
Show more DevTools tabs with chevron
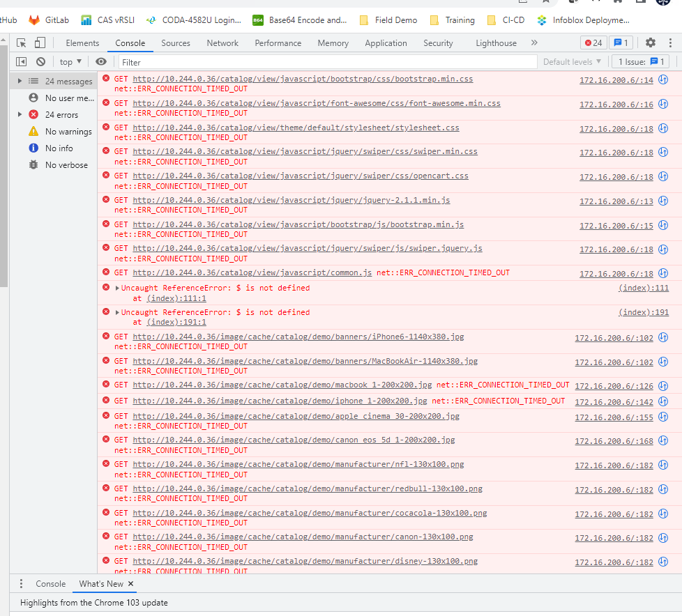(534, 43)
